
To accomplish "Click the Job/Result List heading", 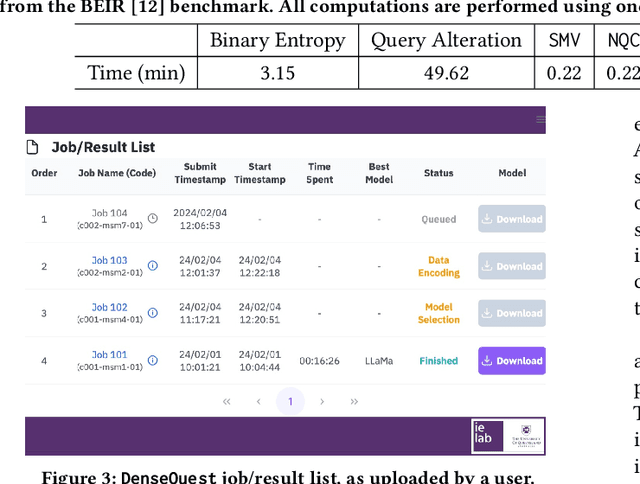I will (103, 147).
